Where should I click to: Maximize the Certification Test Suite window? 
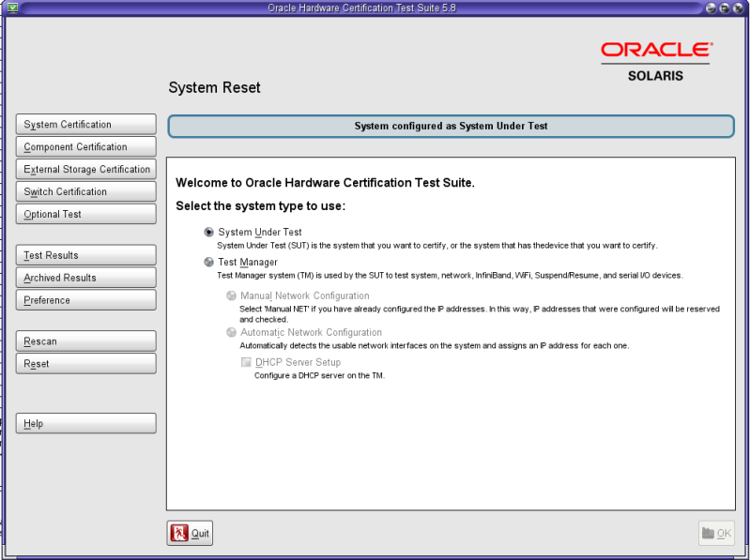pyautogui.click(x=726, y=8)
